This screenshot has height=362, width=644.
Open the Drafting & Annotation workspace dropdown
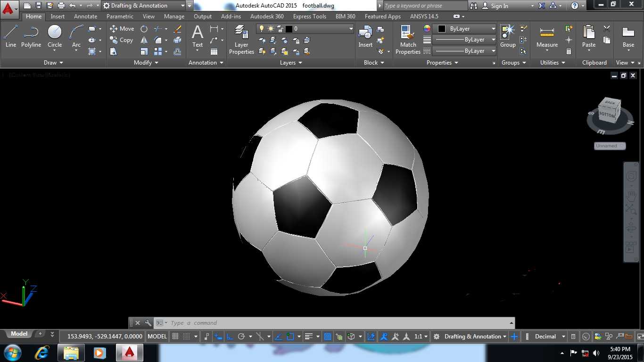[x=145, y=6]
